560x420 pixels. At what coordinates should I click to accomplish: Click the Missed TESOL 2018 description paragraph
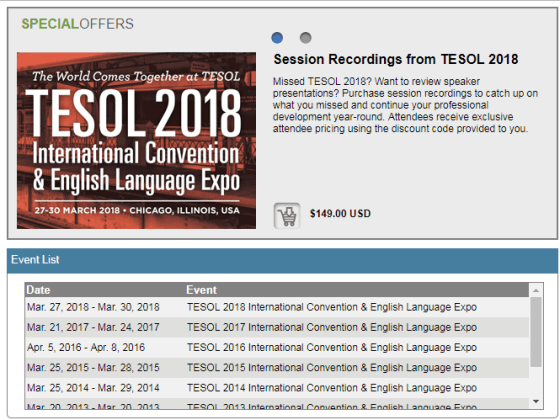pos(405,105)
